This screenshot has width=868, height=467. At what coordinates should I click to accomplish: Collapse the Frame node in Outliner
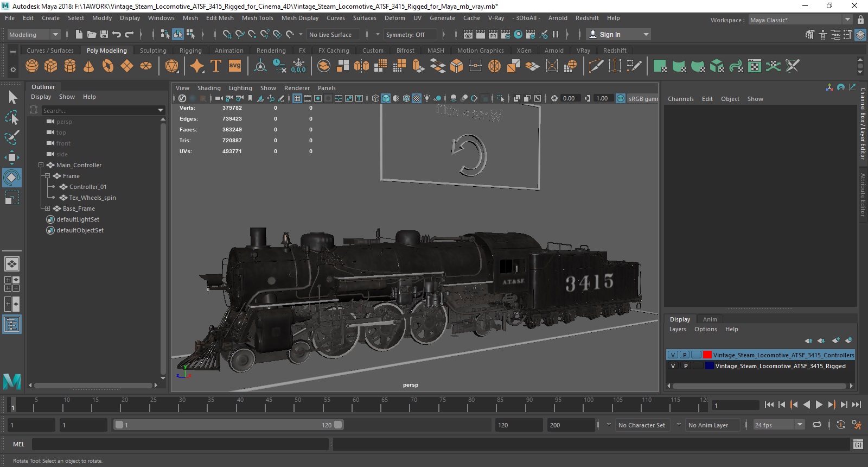(47, 176)
